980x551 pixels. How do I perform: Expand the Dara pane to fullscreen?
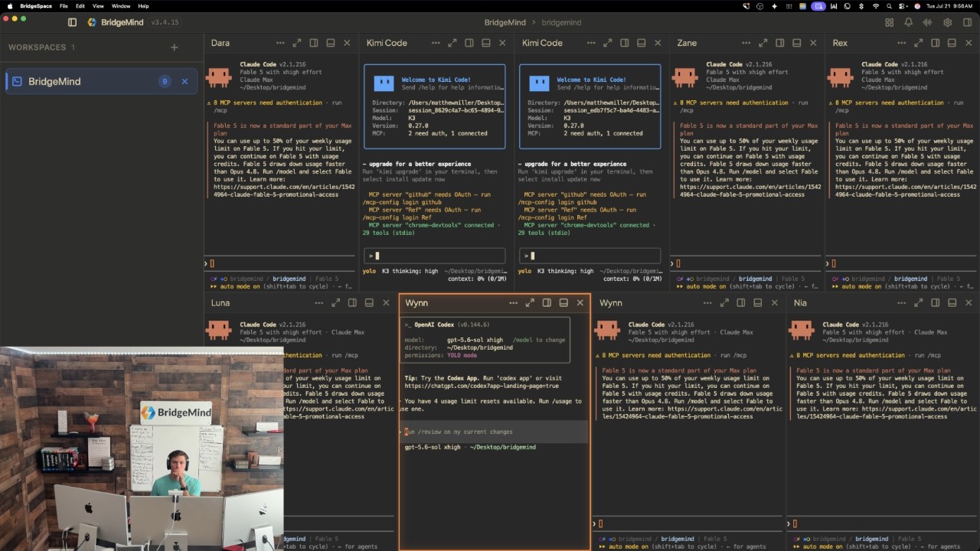click(297, 43)
